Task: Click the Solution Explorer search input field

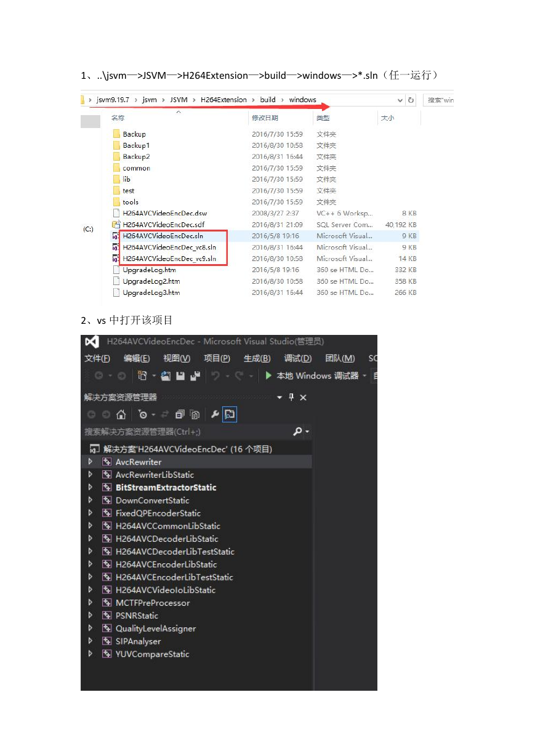Action: [187, 432]
